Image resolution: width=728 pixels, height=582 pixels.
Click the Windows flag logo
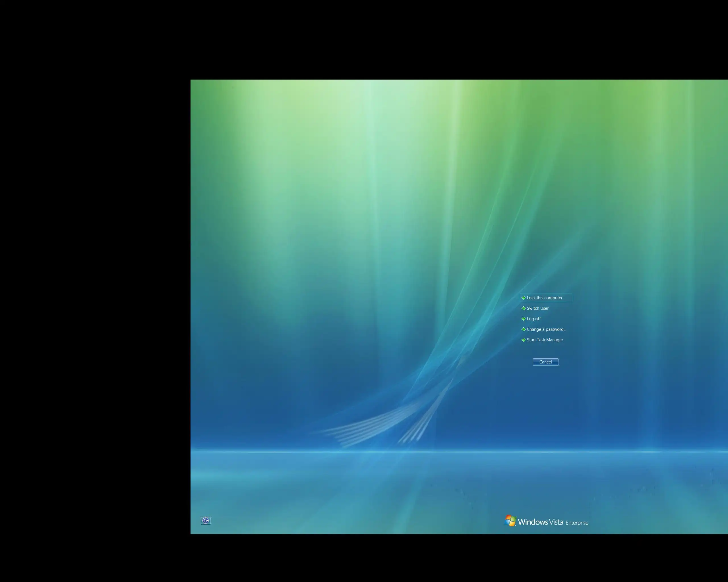(510, 521)
